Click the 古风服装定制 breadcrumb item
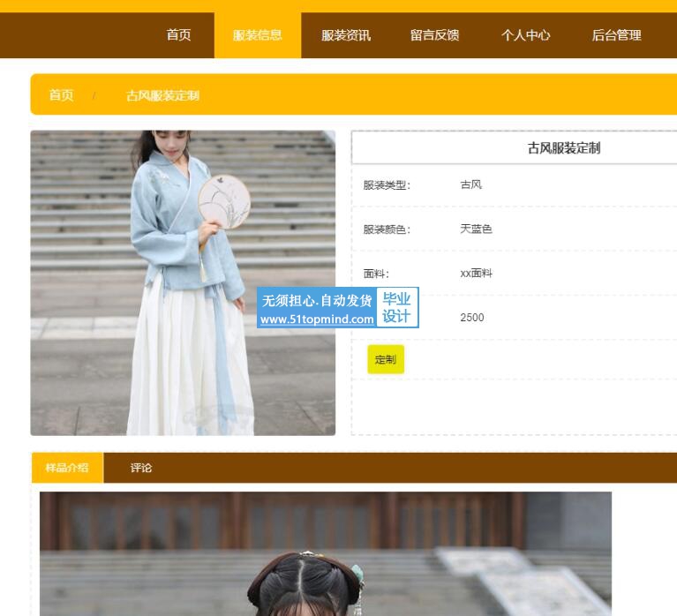This screenshot has height=616, width=677. click(x=162, y=95)
